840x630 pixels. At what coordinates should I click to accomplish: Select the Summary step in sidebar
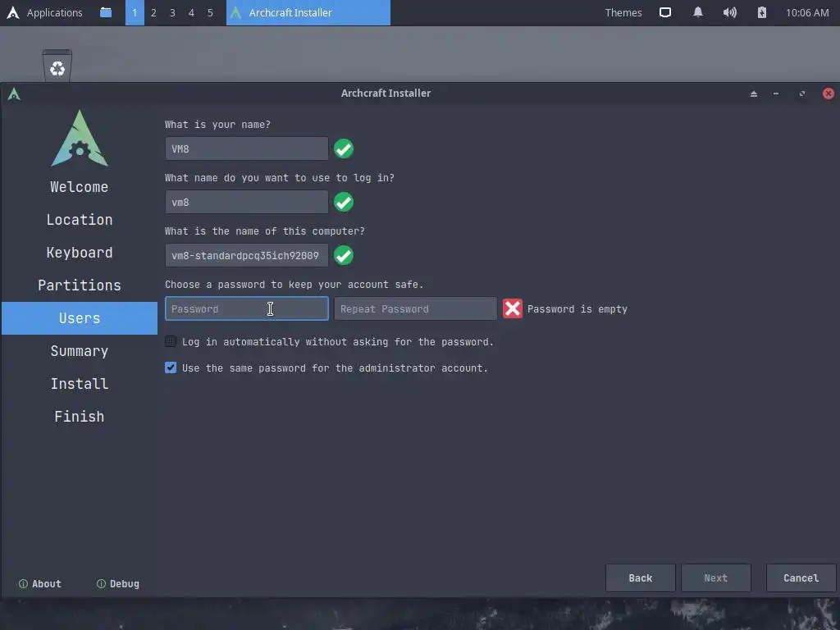tap(80, 351)
